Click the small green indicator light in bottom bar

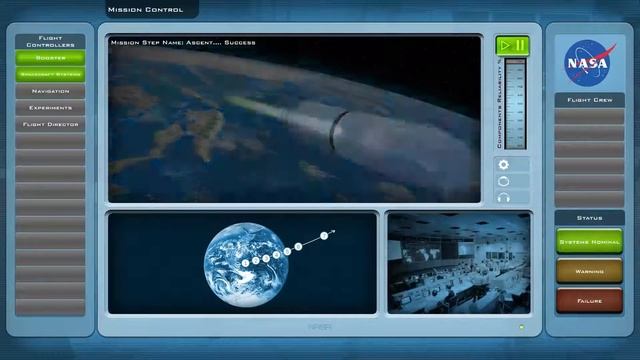[522, 327]
